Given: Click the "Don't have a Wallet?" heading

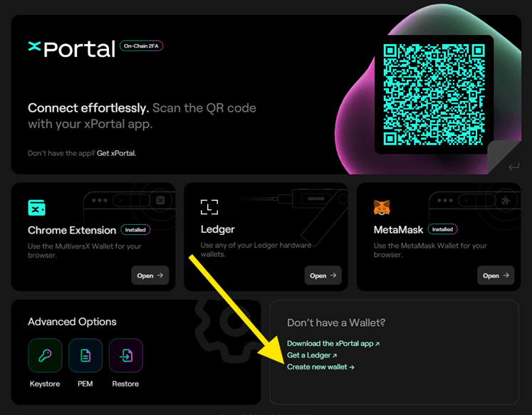Looking at the screenshot, I should pyautogui.click(x=336, y=322).
